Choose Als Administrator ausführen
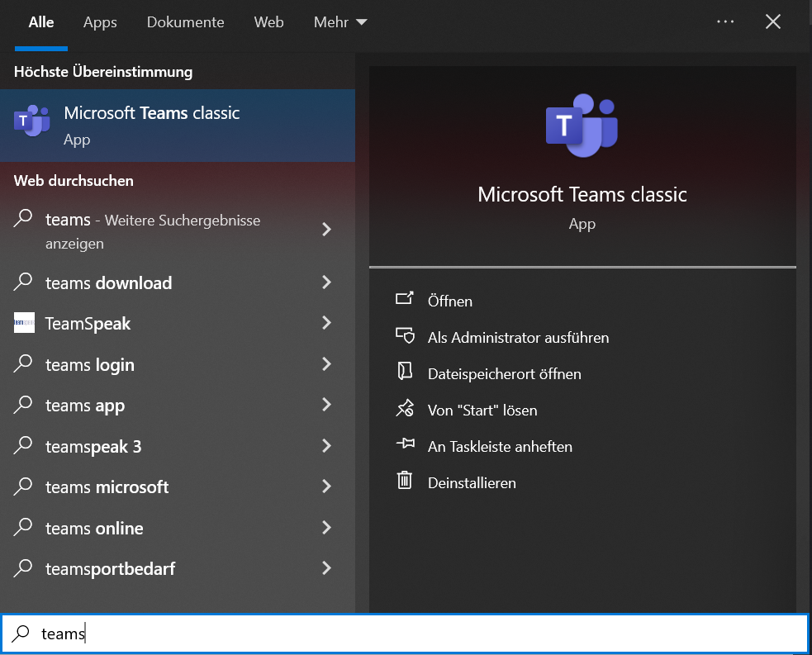 [519, 338]
